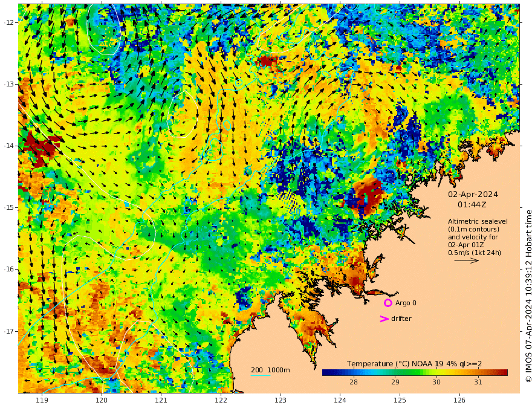Select the text 'Altimetric sealevel'

(478, 221)
